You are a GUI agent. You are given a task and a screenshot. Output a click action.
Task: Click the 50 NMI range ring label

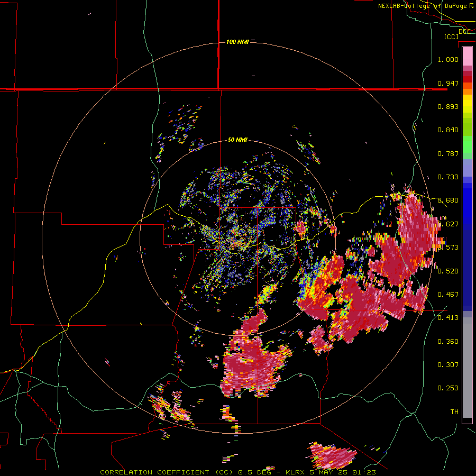click(x=237, y=140)
